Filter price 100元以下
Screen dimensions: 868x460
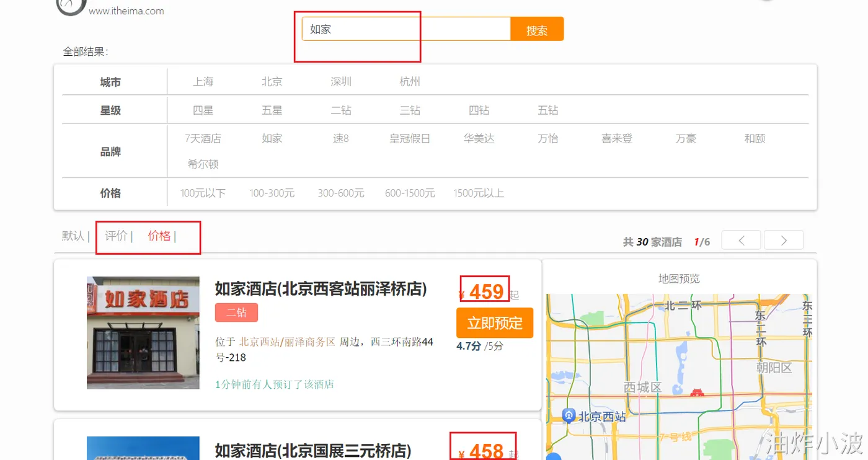pyautogui.click(x=203, y=193)
